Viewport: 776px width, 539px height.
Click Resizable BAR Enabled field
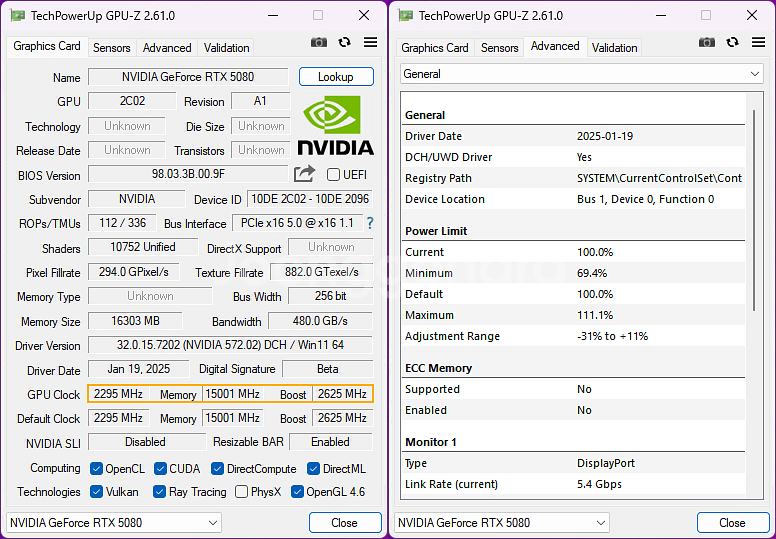[x=331, y=442]
